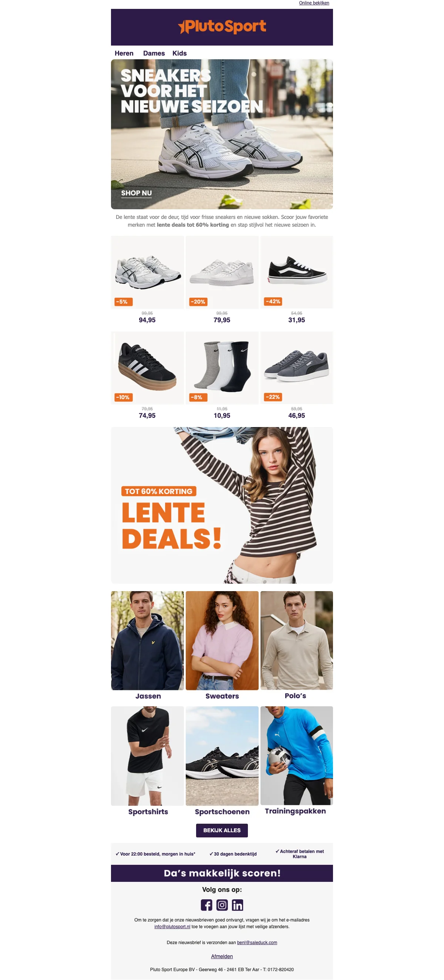Viewport: 444px width, 980px height.
Task: Open the Heren menu item
Action: pyautogui.click(x=124, y=53)
